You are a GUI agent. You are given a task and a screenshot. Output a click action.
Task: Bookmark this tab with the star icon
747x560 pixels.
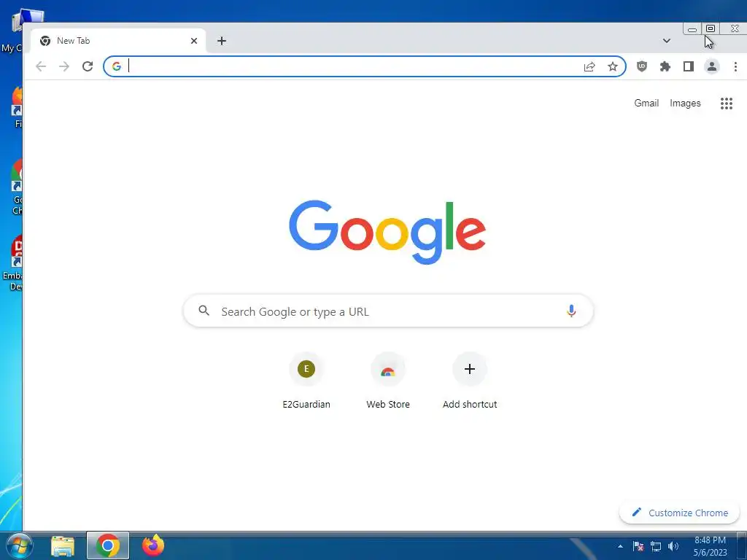[x=613, y=66]
